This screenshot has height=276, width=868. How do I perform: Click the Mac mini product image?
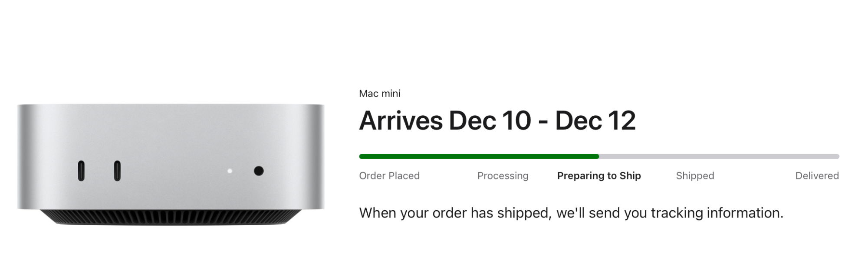click(x=171, y=165)
